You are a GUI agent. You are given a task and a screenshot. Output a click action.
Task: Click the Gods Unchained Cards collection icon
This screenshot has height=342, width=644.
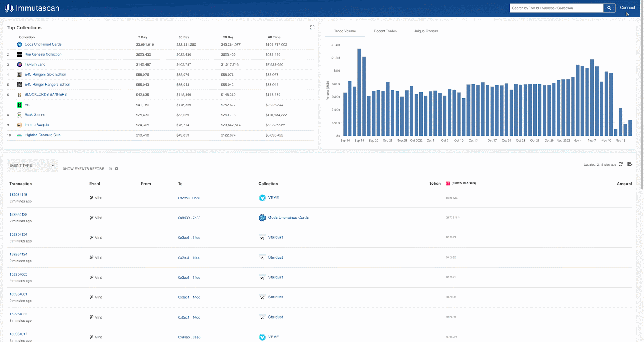pyautogui.click(x=19, y=44)
